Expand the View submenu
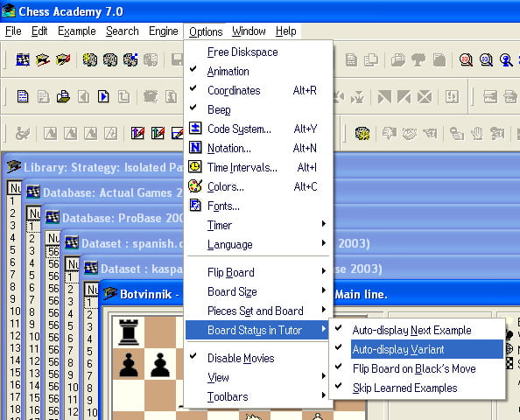The image size is (520, 420). 258,378
